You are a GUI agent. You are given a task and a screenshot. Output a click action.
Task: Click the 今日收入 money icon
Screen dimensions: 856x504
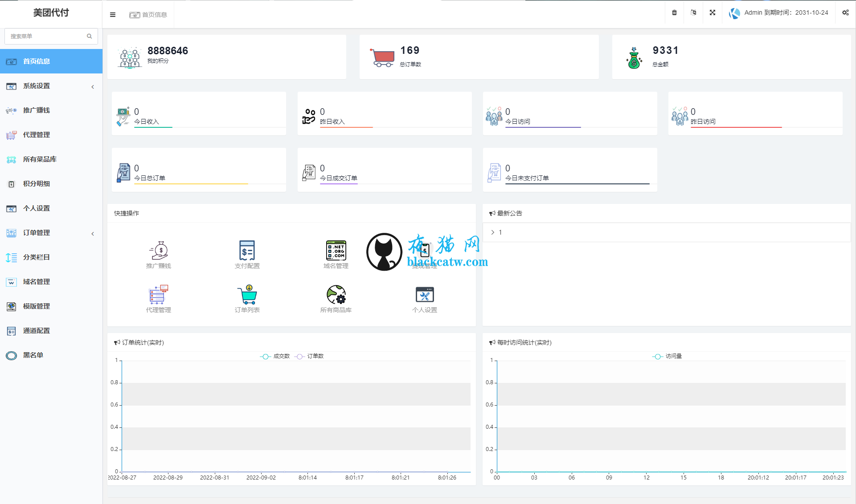point(123,116)
